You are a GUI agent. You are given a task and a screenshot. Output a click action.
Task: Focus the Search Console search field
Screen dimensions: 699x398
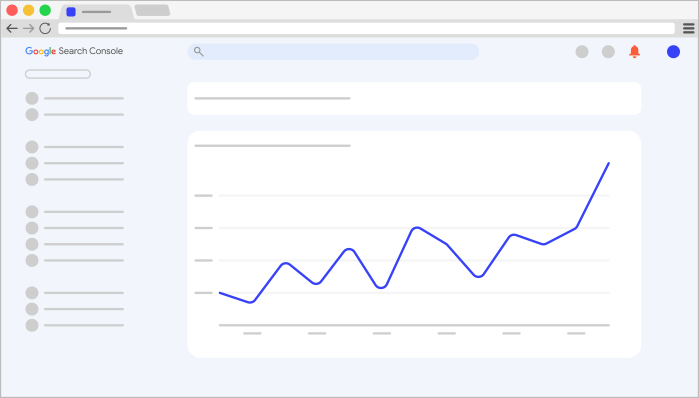pyautogui.click(x=333, y=52)
